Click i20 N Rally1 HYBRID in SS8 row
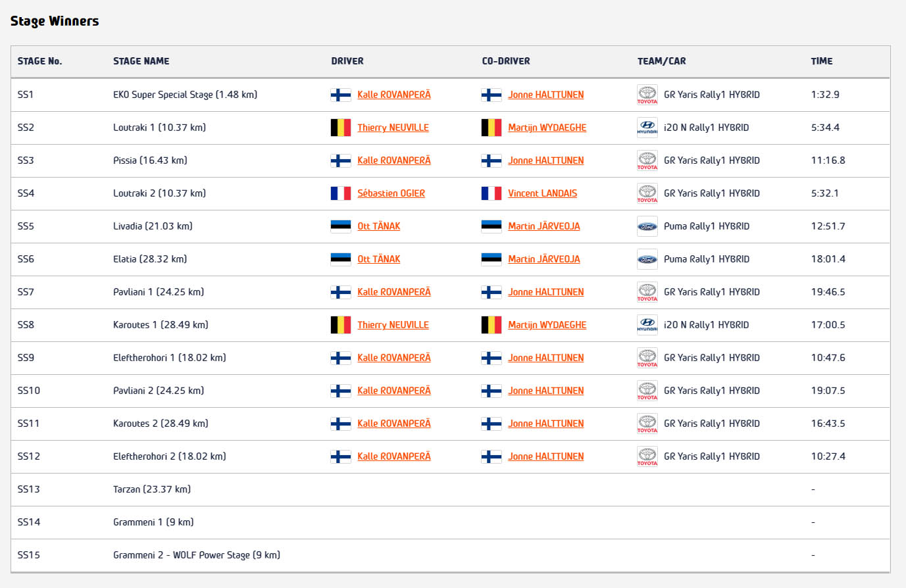906x588 pixels. click(706, 325)
